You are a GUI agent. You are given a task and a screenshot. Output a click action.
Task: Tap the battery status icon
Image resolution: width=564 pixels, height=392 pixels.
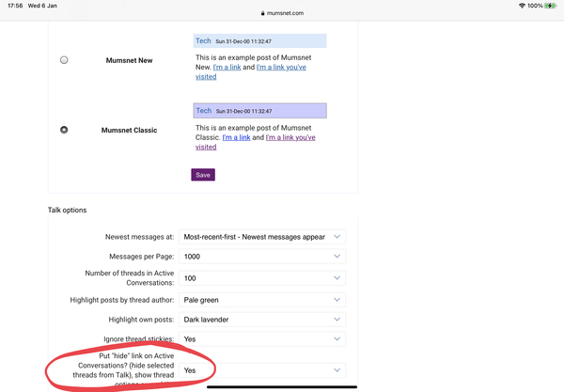tap(550, 6)
